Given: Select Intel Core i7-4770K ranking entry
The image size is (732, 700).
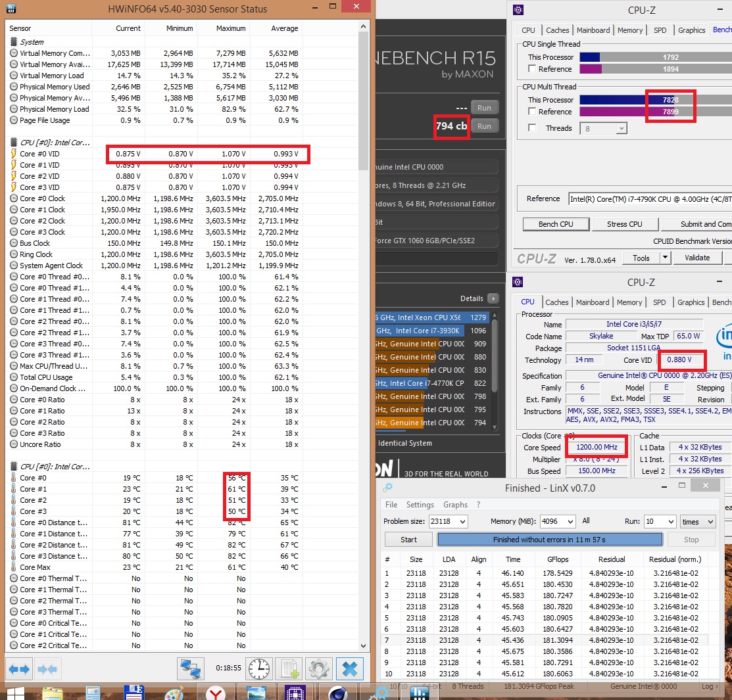Looking at the screenshot, I should pos(432,383).
